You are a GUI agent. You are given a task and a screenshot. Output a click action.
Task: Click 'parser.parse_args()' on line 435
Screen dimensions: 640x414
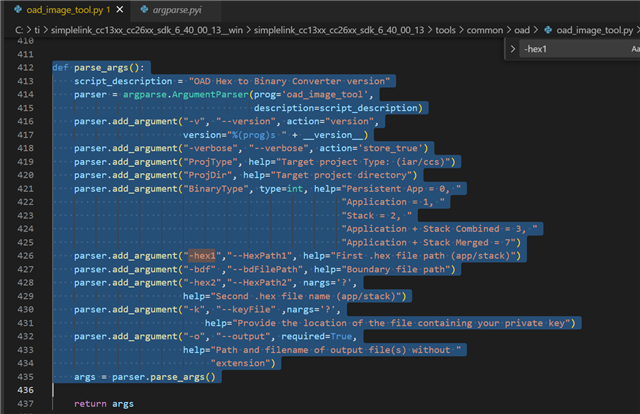[164, 376]
